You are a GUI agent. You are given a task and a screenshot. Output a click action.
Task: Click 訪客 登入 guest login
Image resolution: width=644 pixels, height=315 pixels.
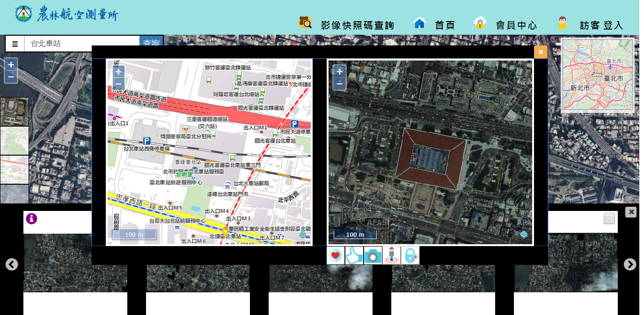point(591,24)
